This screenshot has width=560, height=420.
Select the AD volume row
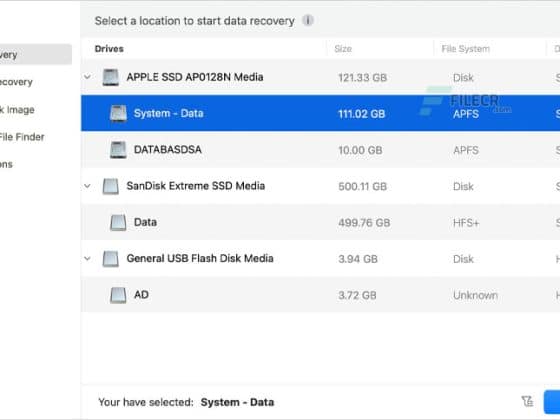[320, 295]
